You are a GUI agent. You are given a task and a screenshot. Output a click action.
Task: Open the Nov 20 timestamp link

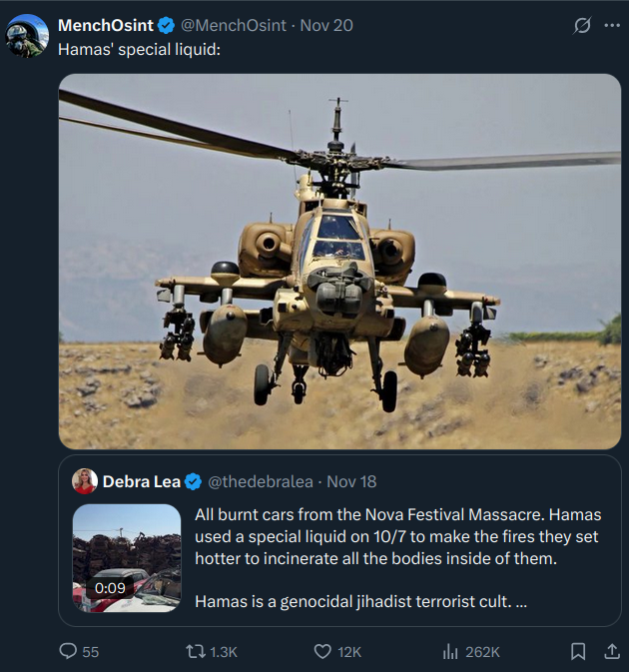327,26
